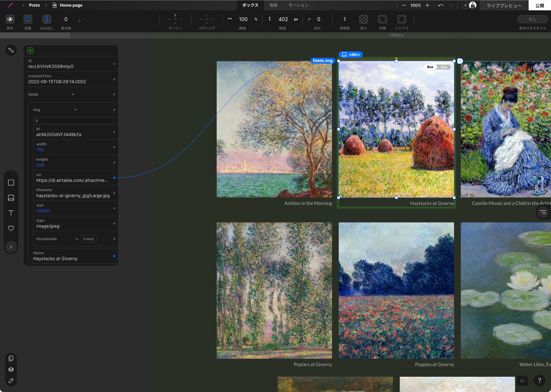Expand toolbar with the chevron after 重ね順
Image resolution: width=551 pixels, height=392 pixels.
80,21
